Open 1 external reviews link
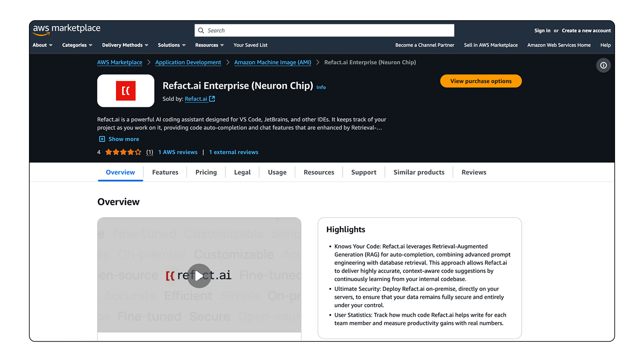Screen dimensions: 644x362 [x=234, y=152]
